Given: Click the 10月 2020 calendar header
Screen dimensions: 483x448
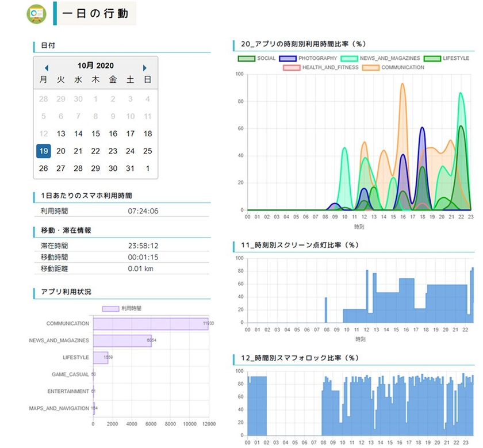Looking at the screenshot, I should (95, 66).
